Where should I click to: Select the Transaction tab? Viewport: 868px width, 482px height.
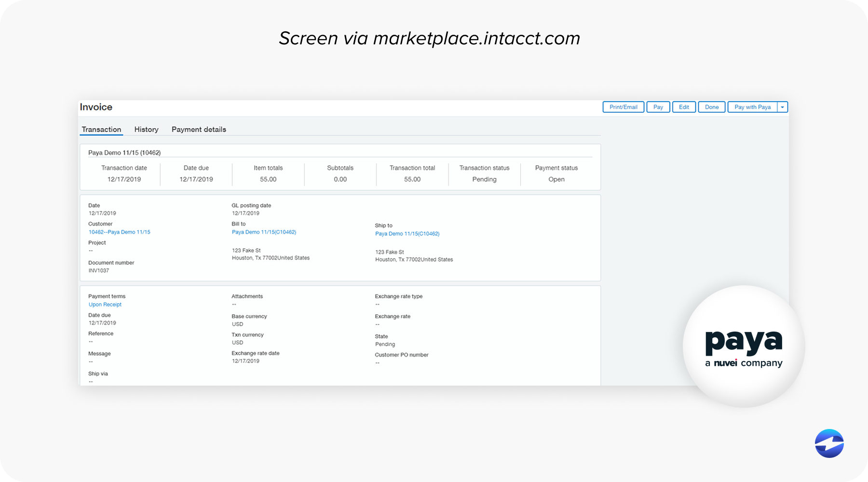[101, 129]
